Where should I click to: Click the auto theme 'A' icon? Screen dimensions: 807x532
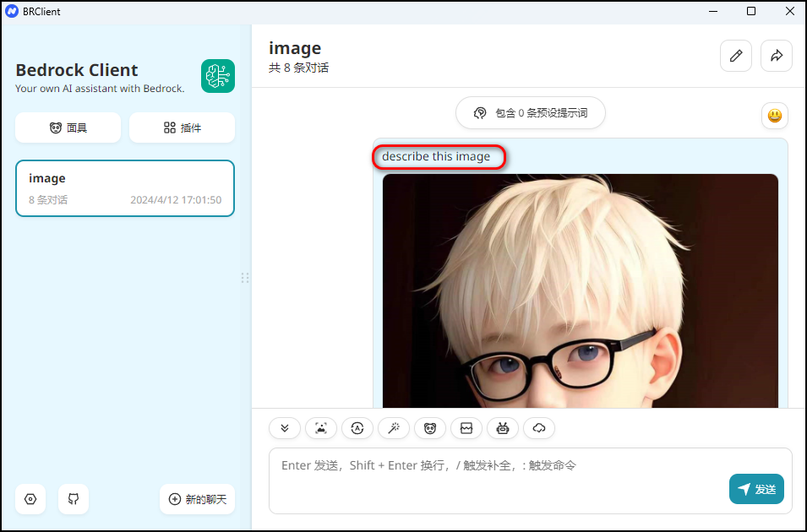tap(357, 428)
